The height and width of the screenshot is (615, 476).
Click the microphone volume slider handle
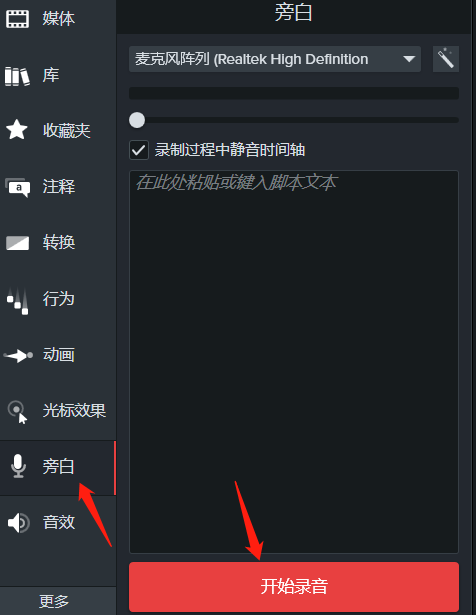click(x=137, y=120)
